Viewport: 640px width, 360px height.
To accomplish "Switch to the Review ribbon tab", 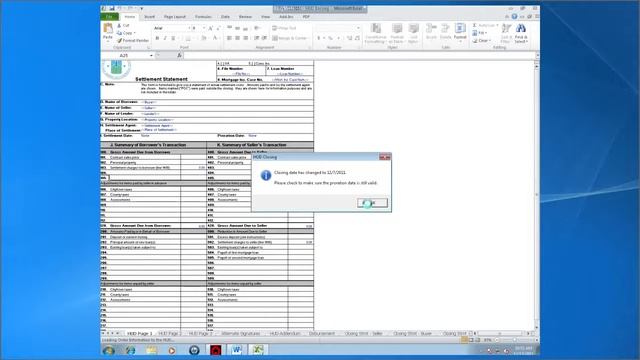I will [245, 17].
